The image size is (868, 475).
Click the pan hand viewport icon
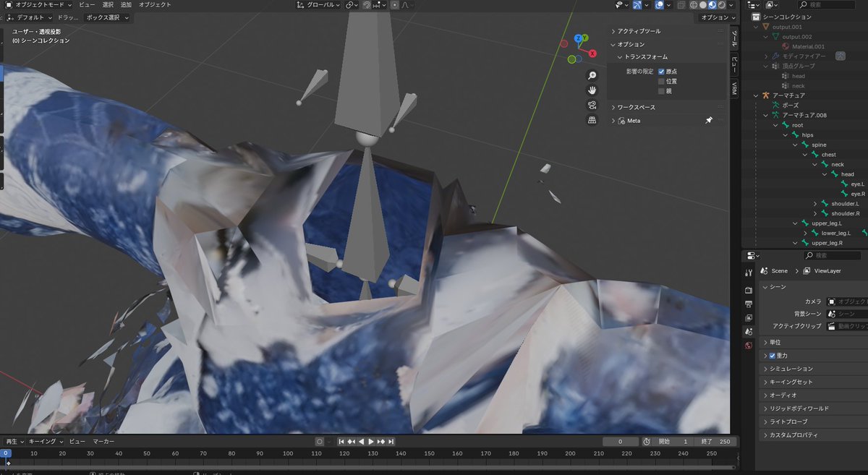(x=592, y=90)
